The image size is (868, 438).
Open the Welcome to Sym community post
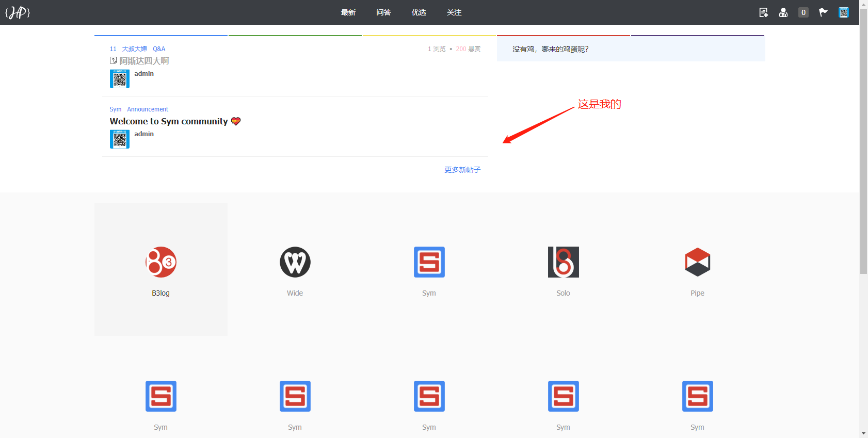(169, 121)
